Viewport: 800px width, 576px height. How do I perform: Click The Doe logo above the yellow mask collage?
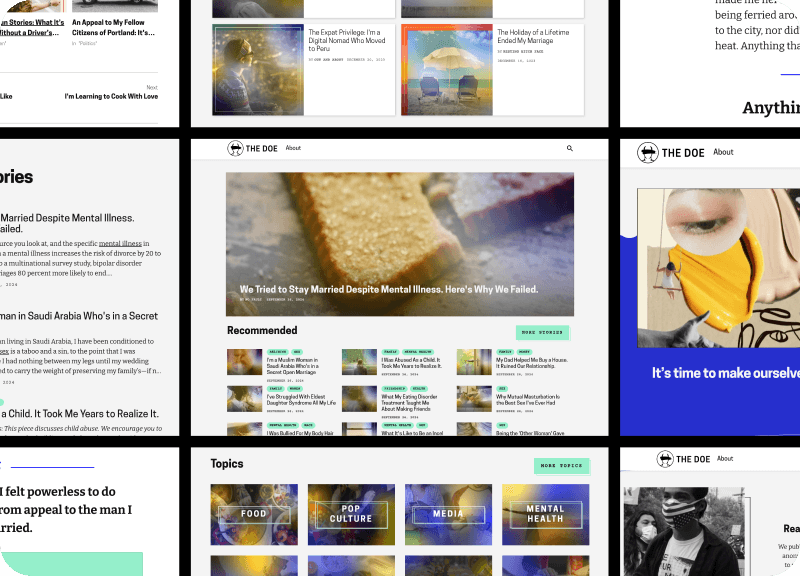click(x=670, y=153)
